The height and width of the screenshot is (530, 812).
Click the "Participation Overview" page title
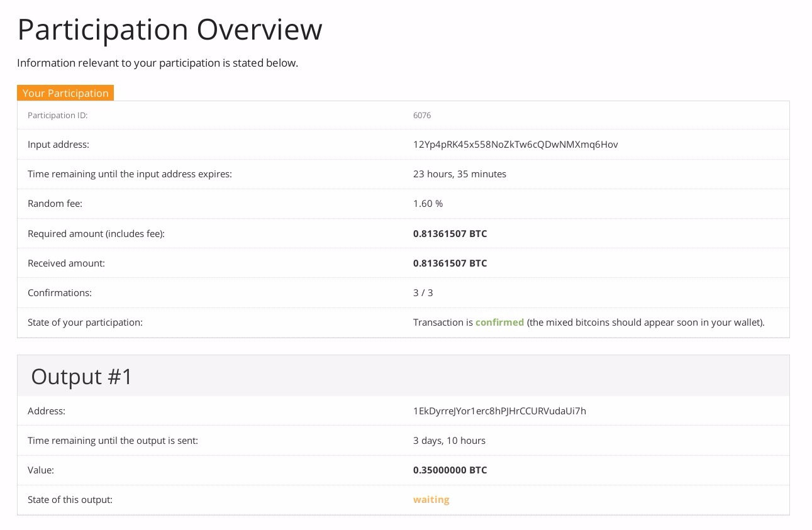click(x=170, y=30)
